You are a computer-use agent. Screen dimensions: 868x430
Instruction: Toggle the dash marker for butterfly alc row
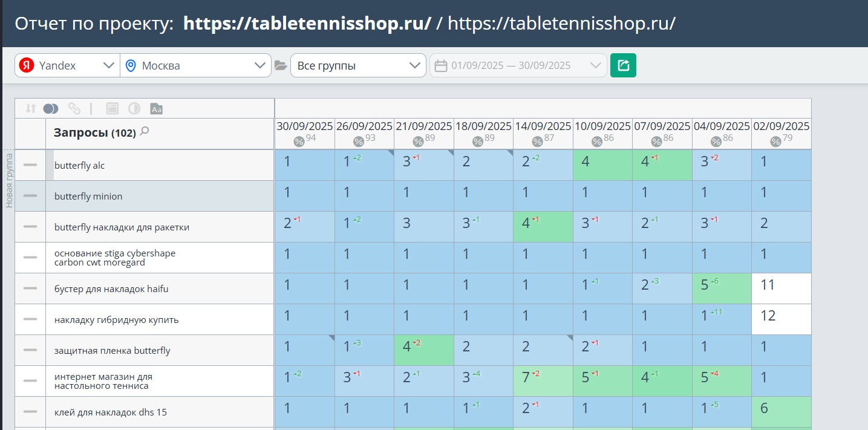pyautogui.click(x=30, y=165)
